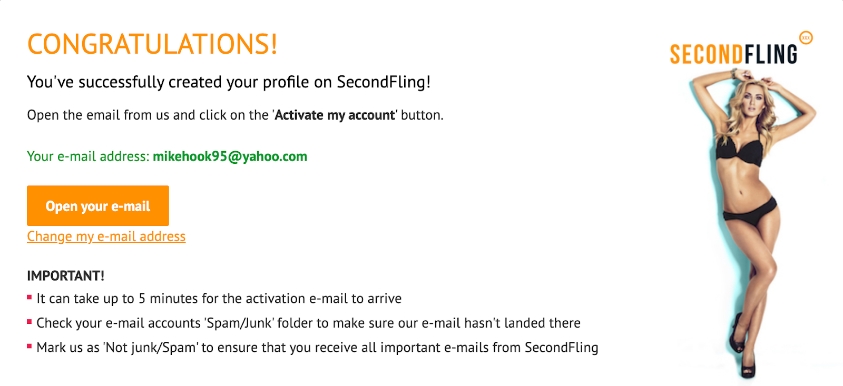Screen dimensions: 843x386
Task: Click the 'Mark us as Not junk/Spam' tip
Action: pos(317,348)
